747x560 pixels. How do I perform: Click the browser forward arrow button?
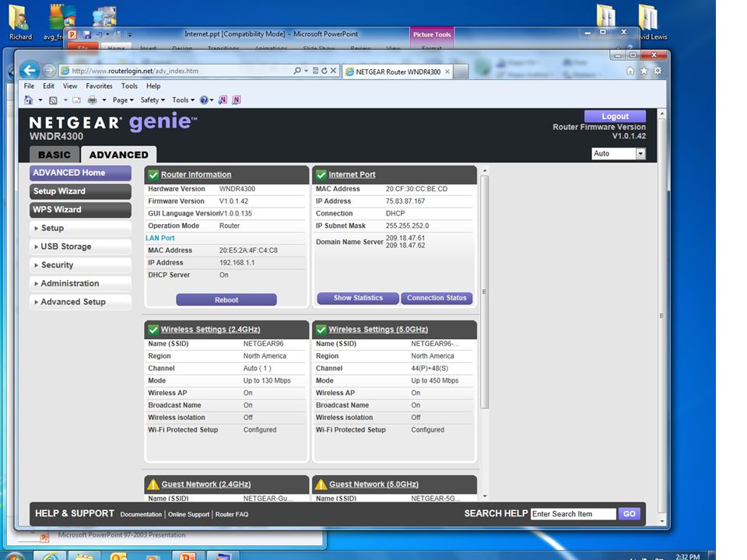[x=49, y=71]
